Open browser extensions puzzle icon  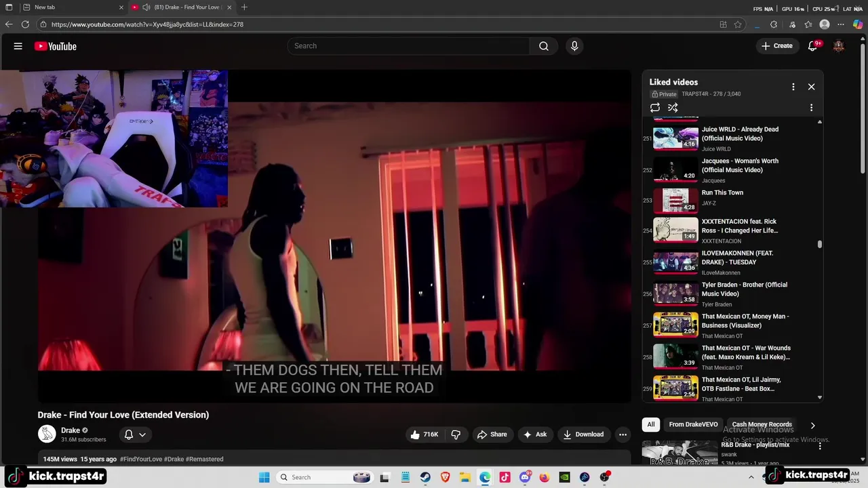pos(774,24)
